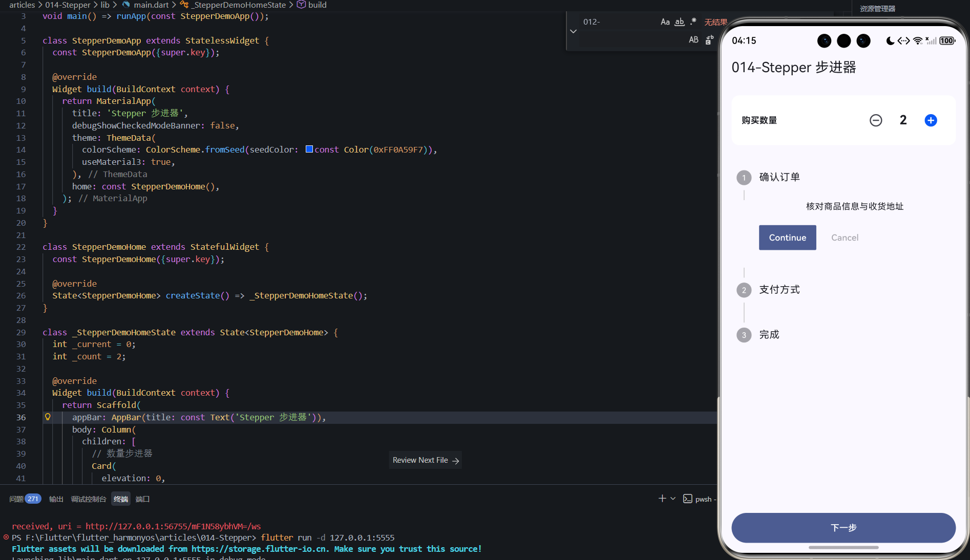Screen dimensions: 970x560
Task: Toggle regular expression search option
Action: pyautogui.click(x=693, y=22)
